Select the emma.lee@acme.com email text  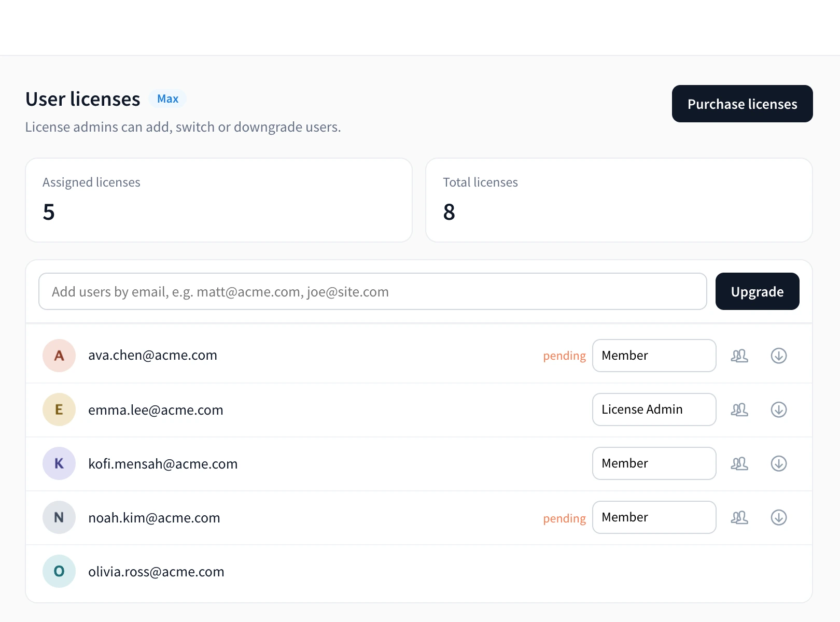click(x=156, y=410)
